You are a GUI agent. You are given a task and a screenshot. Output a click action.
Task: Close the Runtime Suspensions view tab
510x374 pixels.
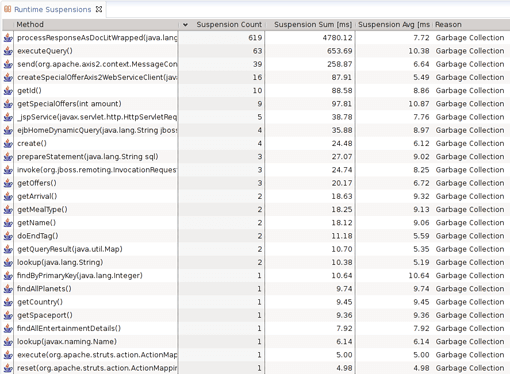click(99, 9)
